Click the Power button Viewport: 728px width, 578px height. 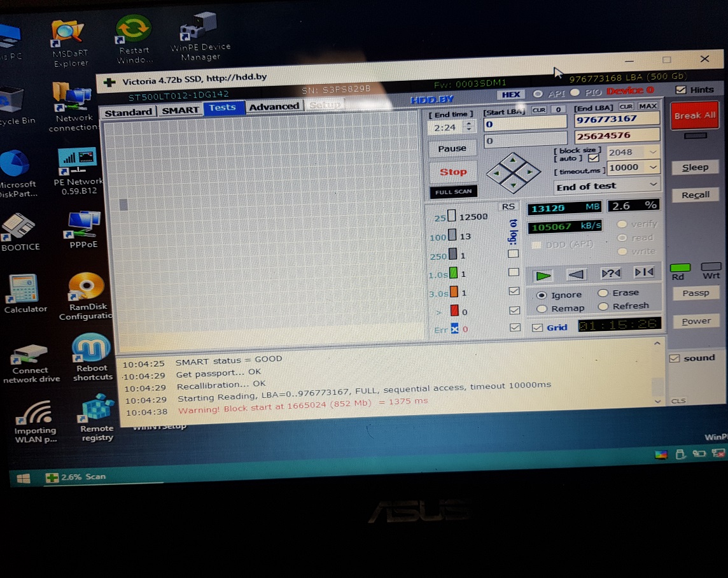pos(696,321)
